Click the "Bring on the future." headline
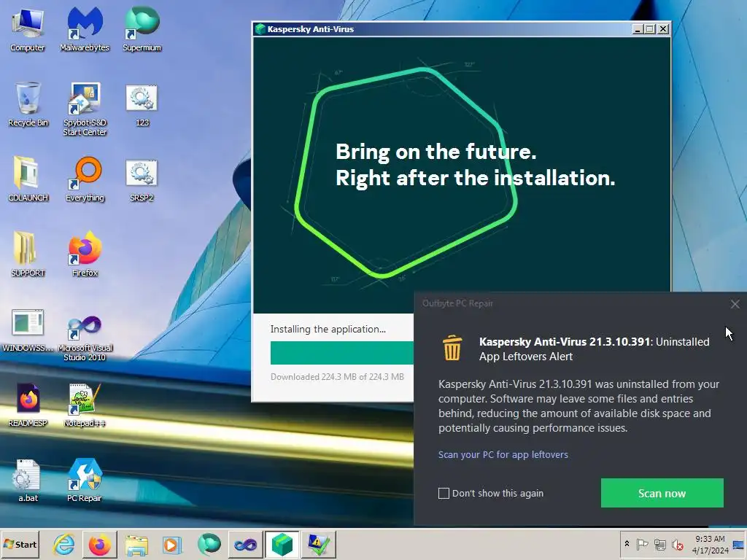The width and height of the screenshot is (747, 560). [x=436, y=152]
